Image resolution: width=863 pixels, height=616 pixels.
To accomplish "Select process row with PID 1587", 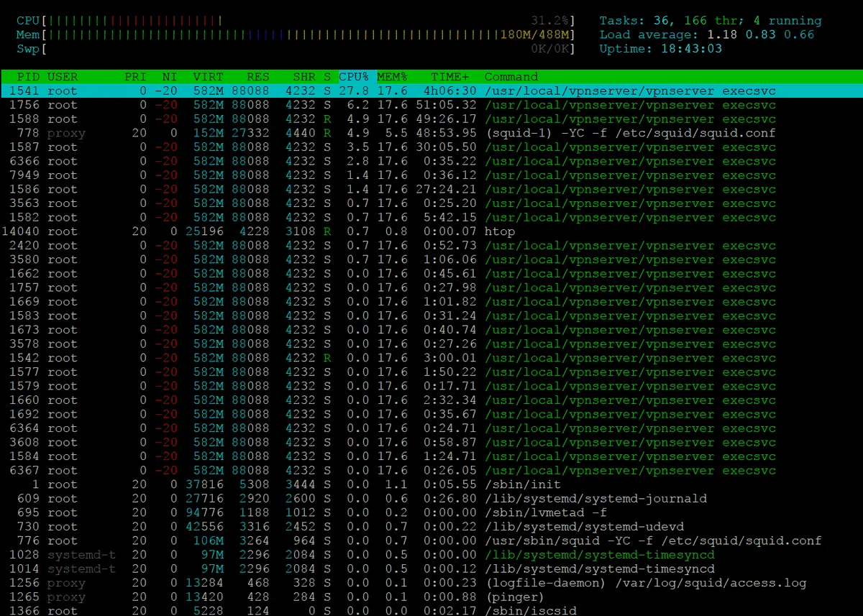I will (431, 147).
